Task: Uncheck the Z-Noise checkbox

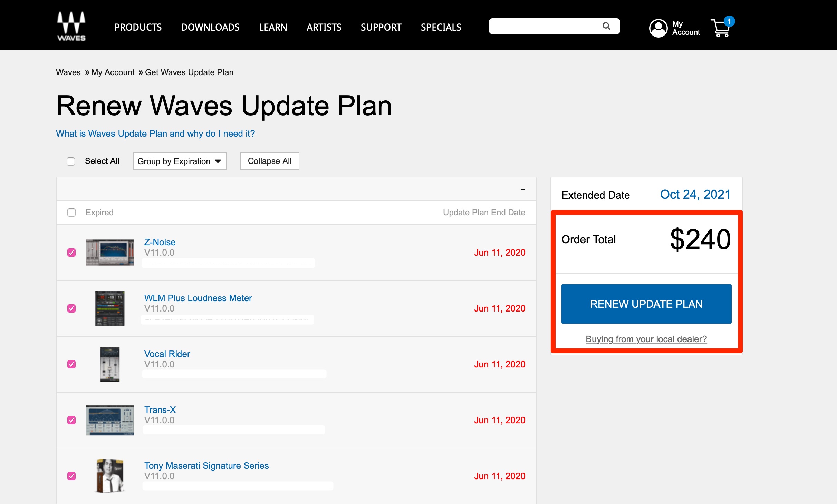Action: [x=71, y=253]
